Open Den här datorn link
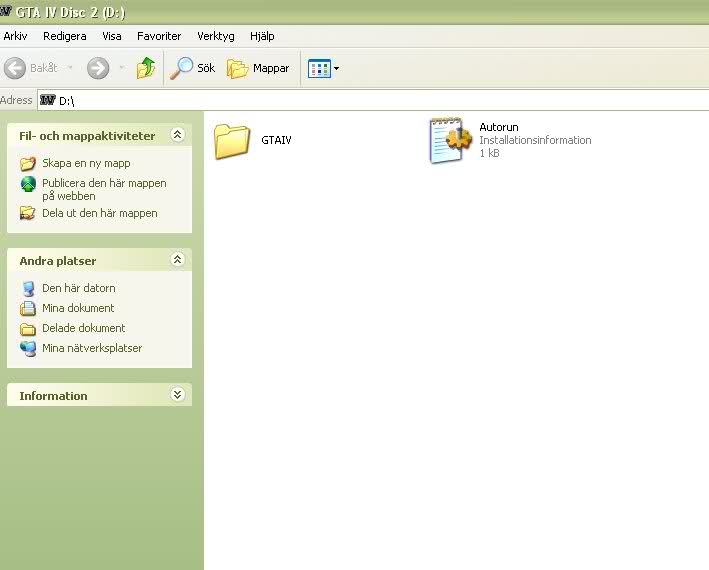 (78, 288)
